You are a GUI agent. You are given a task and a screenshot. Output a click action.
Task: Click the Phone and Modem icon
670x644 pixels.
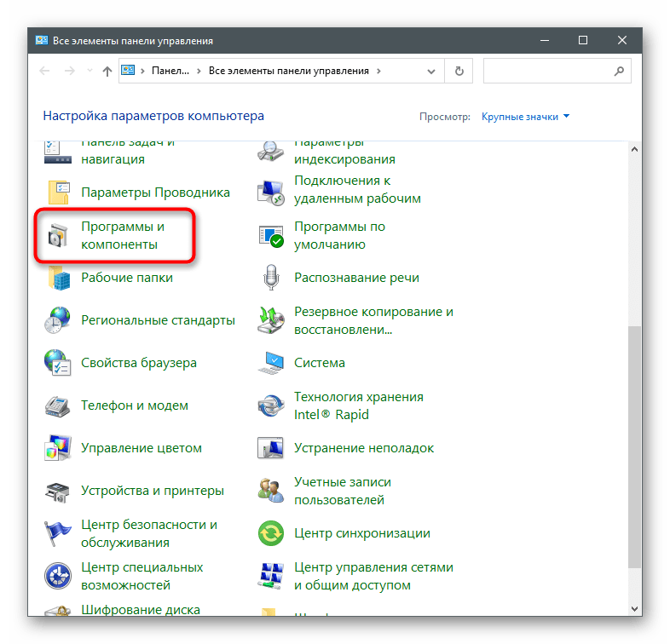pos(57,406)
